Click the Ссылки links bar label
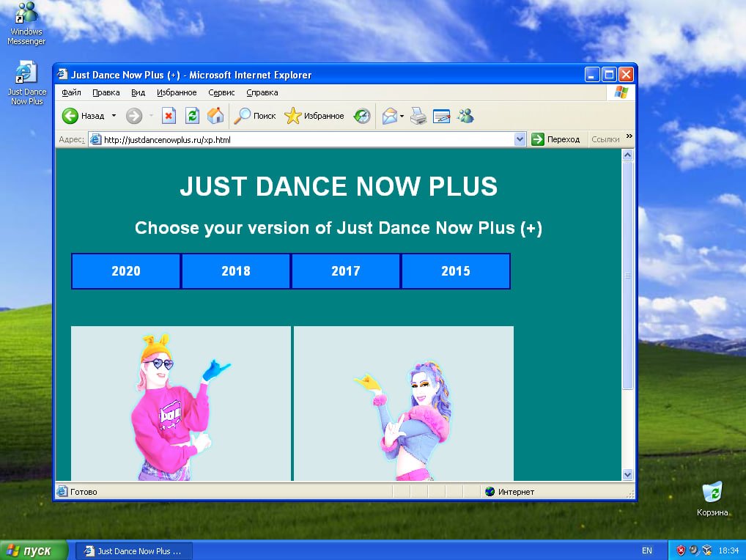Viewport: 746px width, 560px height. pyautogui.click(x=605, y=139)
